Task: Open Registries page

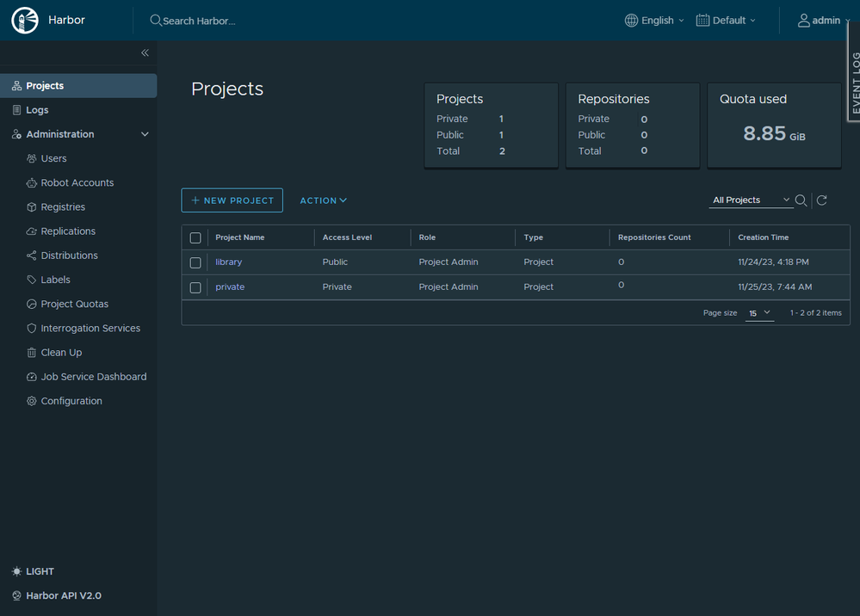Action: click(63, 206)
